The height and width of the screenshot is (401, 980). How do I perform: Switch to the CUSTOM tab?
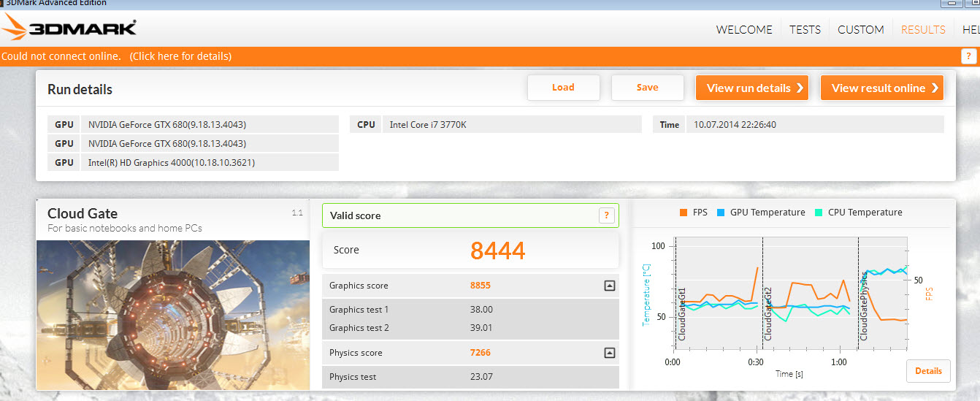coord(861,30)
